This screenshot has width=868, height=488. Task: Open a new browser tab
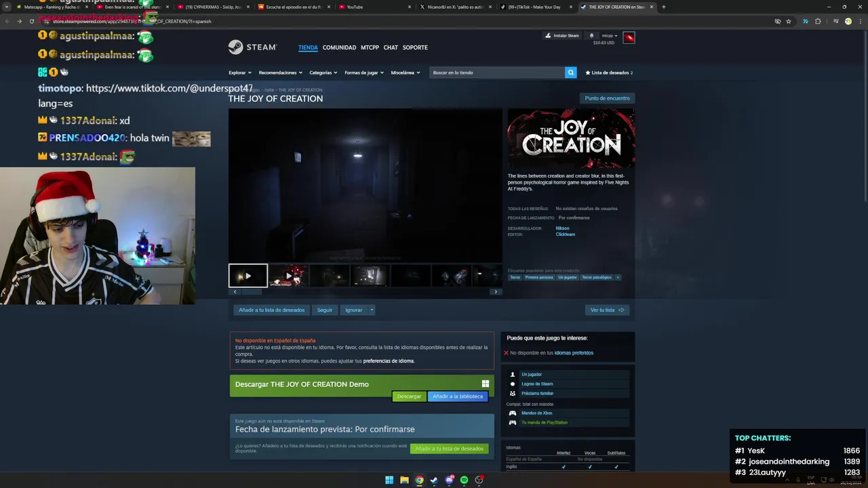[663, 7]
